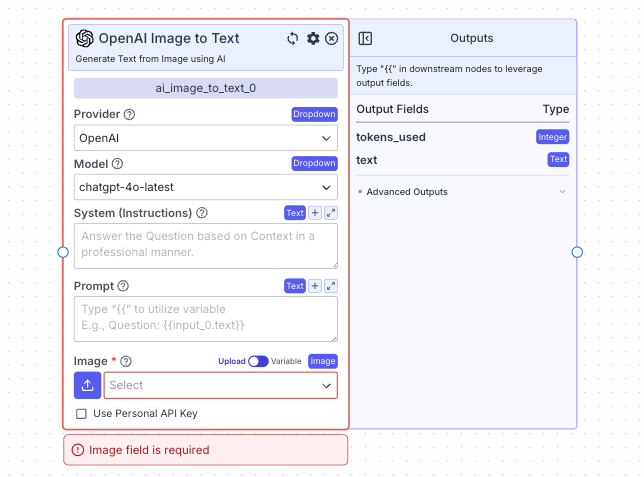Expand Prompt editor icon
The height and width of the screenshot is (477, 644).
[x=331, y=286]
